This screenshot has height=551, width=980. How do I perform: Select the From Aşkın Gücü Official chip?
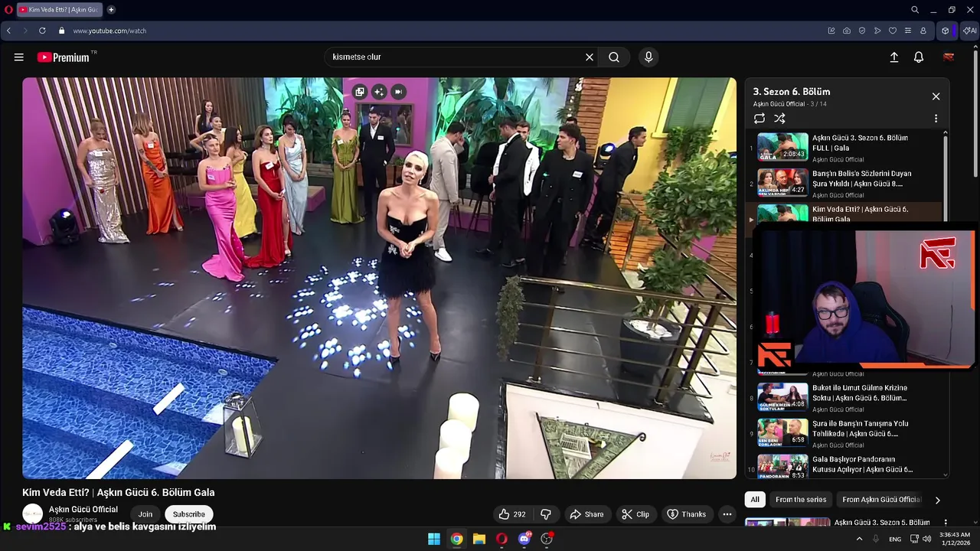point(881,500)
